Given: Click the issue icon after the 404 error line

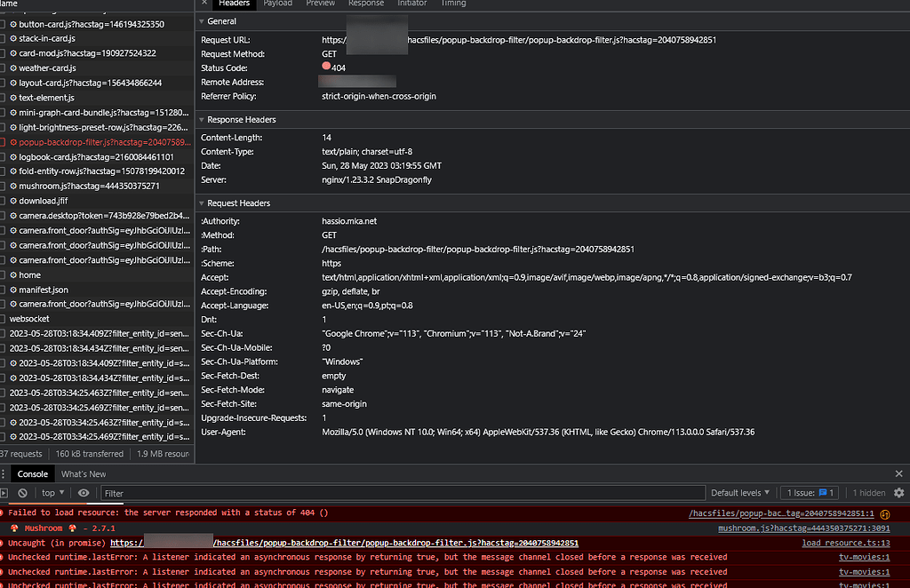Looking at the screenshot, I should [883, 513].
